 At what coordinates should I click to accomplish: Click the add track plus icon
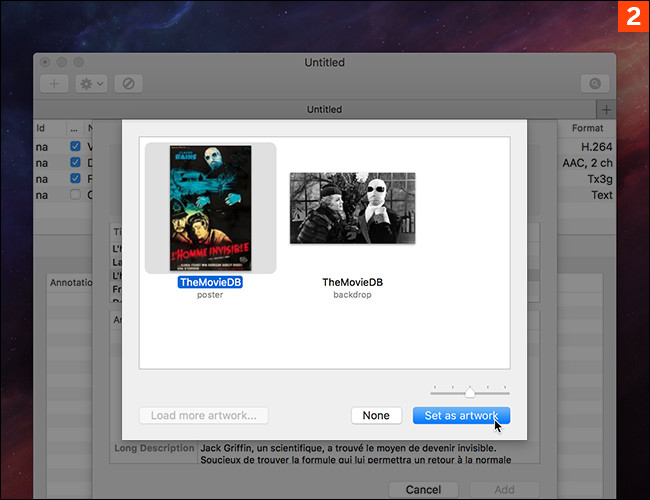tap(53, 84)
